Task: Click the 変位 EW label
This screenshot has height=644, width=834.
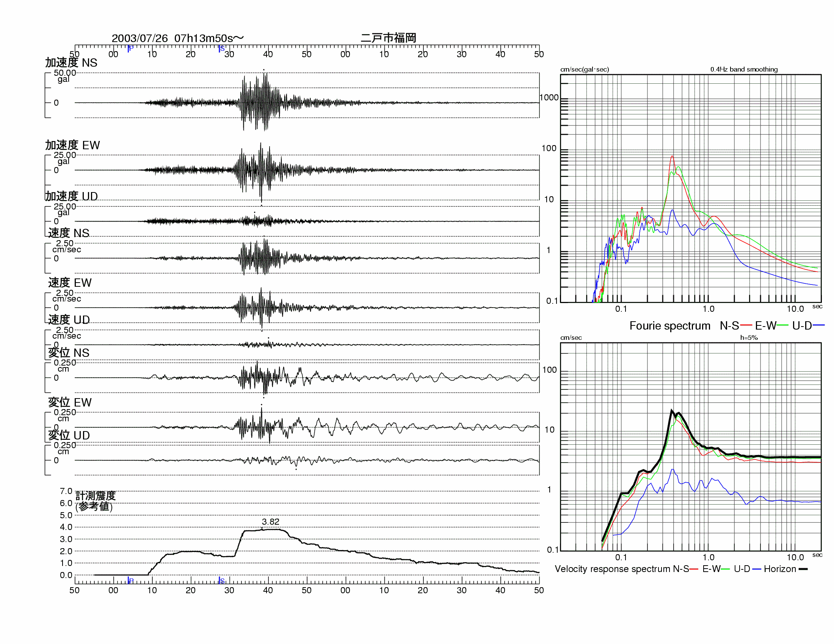Action: pos(70,402)
